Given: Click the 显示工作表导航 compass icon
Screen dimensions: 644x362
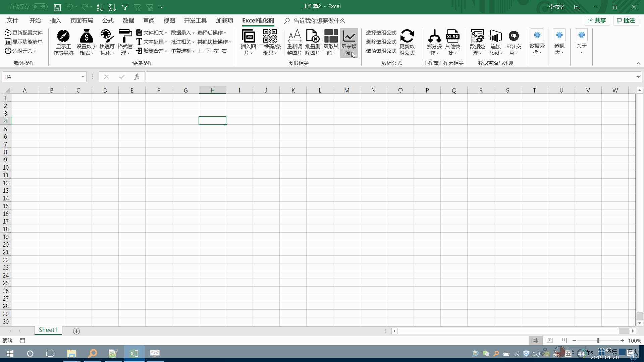Looking at the screenshot, I should pyautogui.click(x=63, y=36).
